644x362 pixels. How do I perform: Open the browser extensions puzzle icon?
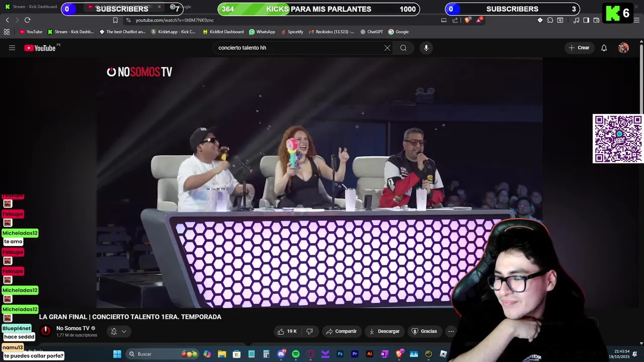point(550,20)
